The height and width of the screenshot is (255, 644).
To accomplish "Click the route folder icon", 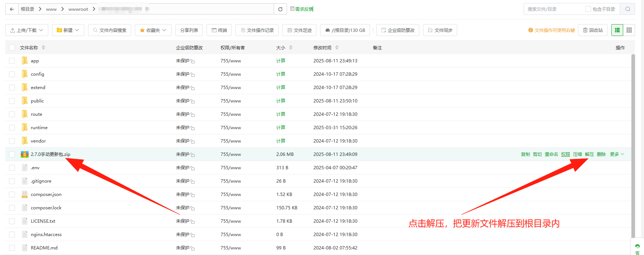I will pyautogui.click(x=25, y=114).
